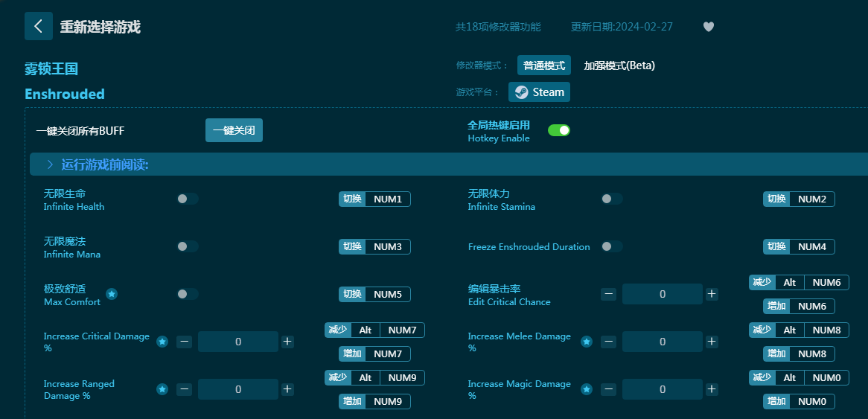The image size is (868, 419).
Task: Click the Steam platform button
Action: (x=539, y=92)
